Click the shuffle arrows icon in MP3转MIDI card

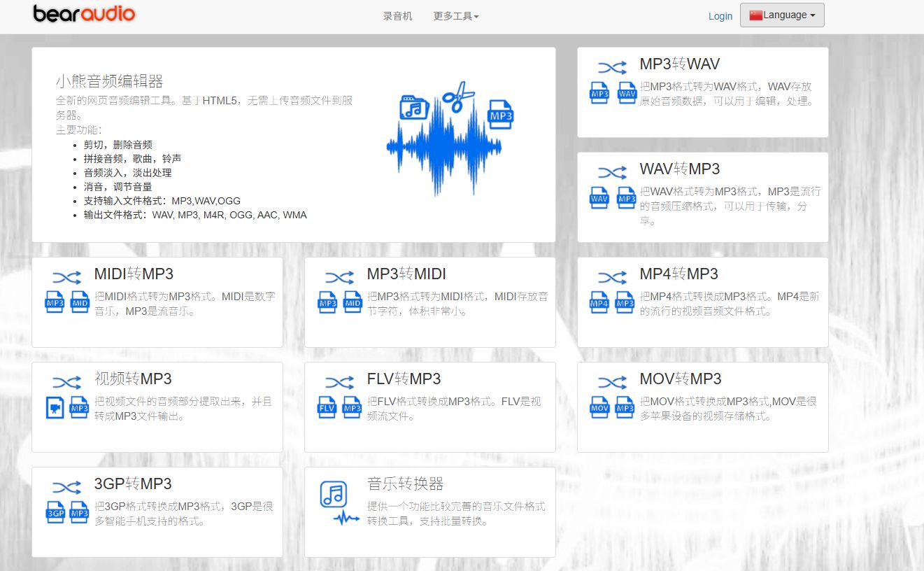[340, 278]
